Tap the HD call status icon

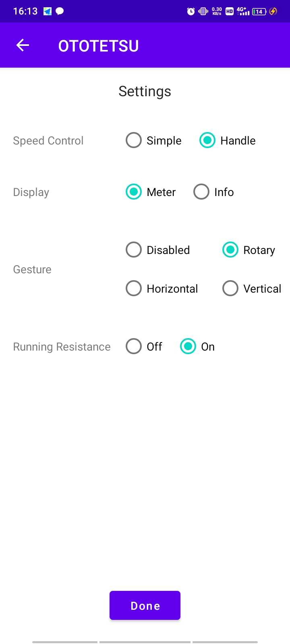coord(230,11)
